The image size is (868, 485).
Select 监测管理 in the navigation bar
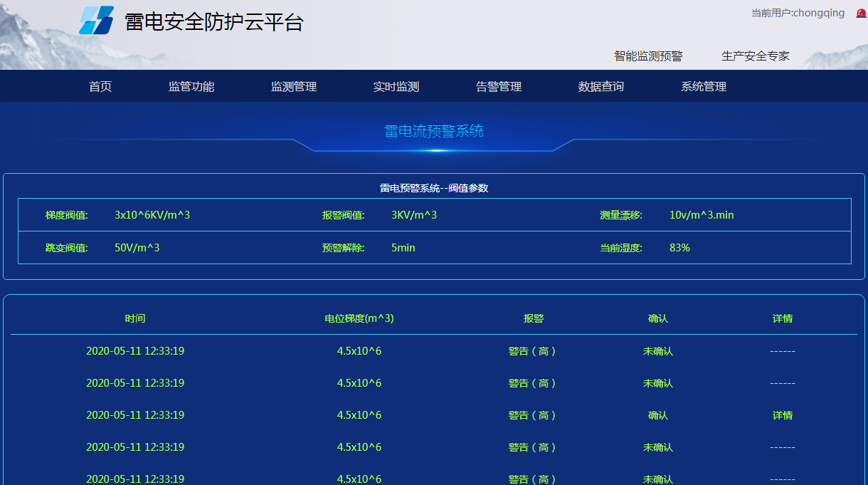pos(294,87)
